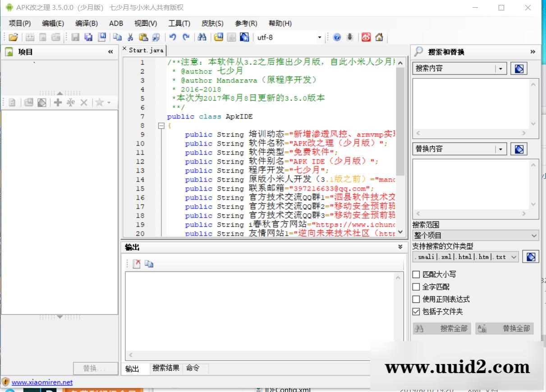This screenshot has height=392, width=546.
Task: Select the Cut icon in the toolbar
Action: pos(131,37)
